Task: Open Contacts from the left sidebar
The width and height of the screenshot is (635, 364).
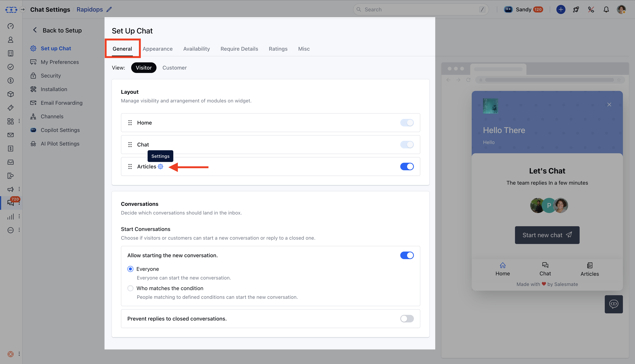Action: (x=11, y=40)
